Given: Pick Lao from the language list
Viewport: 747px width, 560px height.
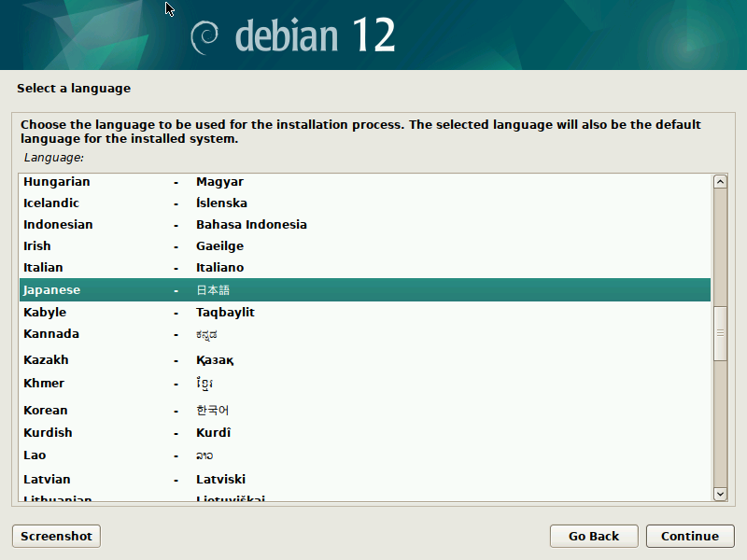Looking at the screenshot, I should (365, 455).
